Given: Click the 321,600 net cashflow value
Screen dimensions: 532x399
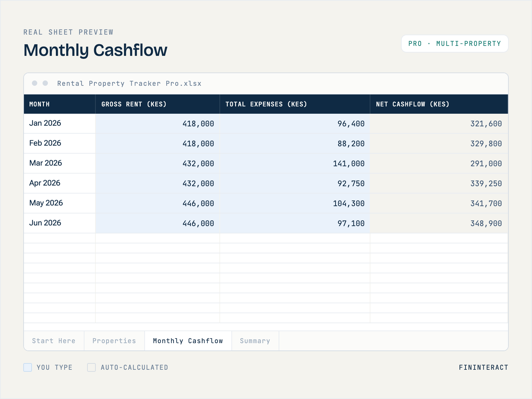Looking at the screenshot, I should tap(486, 124).
